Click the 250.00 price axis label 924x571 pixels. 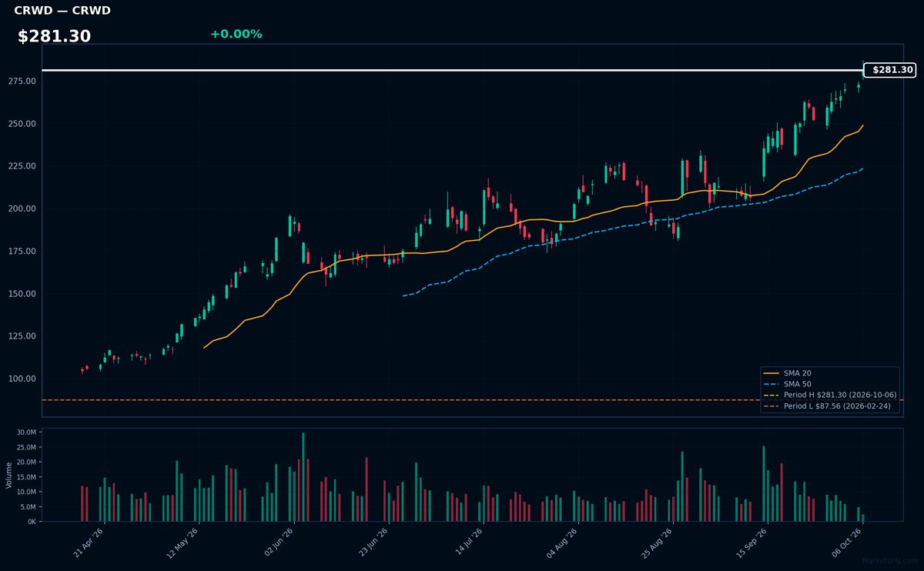tap(23, 124)
